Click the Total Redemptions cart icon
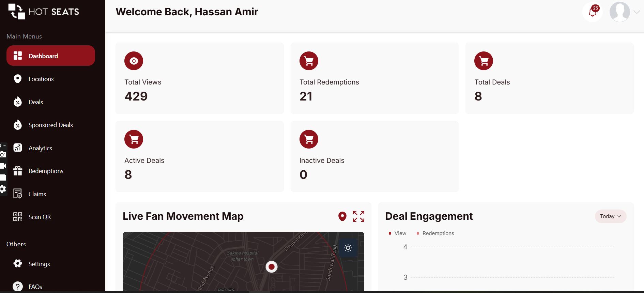 [309, 61]
